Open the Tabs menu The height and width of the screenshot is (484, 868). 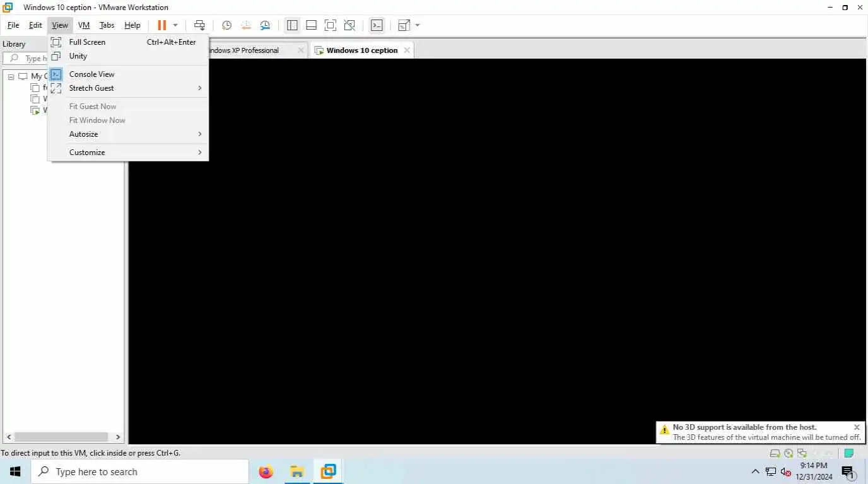107,25
